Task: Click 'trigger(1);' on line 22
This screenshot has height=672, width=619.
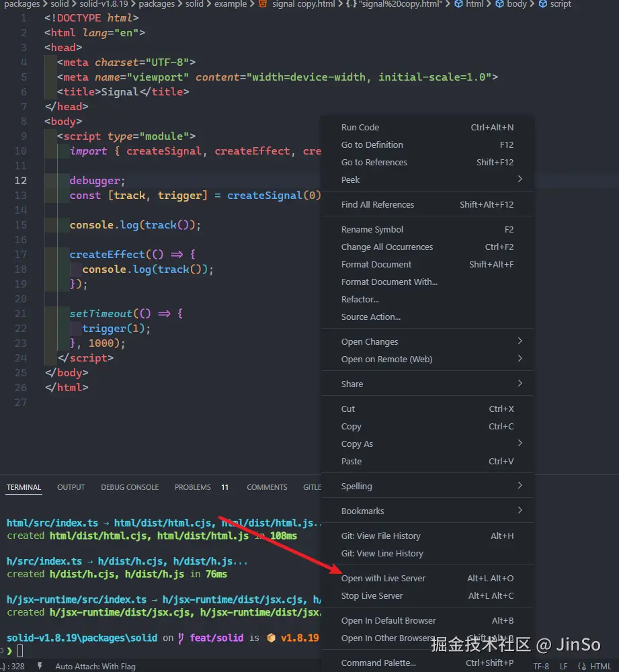Action: point(116,329)
